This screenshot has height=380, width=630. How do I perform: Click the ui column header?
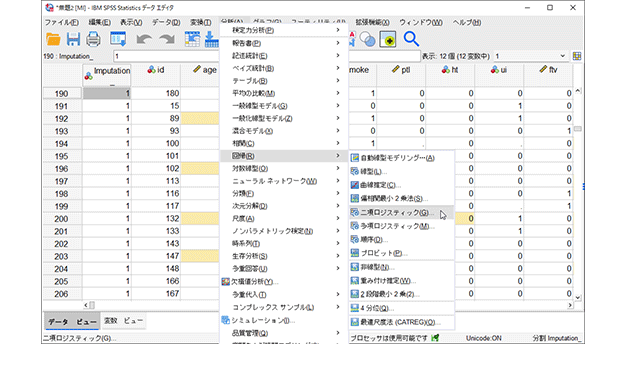point(499,75)
